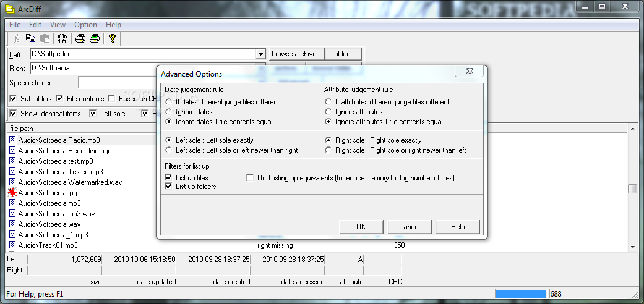Screen dimensions: 644x304
Task: Enable 'Omit listing up equivalents' checkbox
Action: [x=250, y=177]
